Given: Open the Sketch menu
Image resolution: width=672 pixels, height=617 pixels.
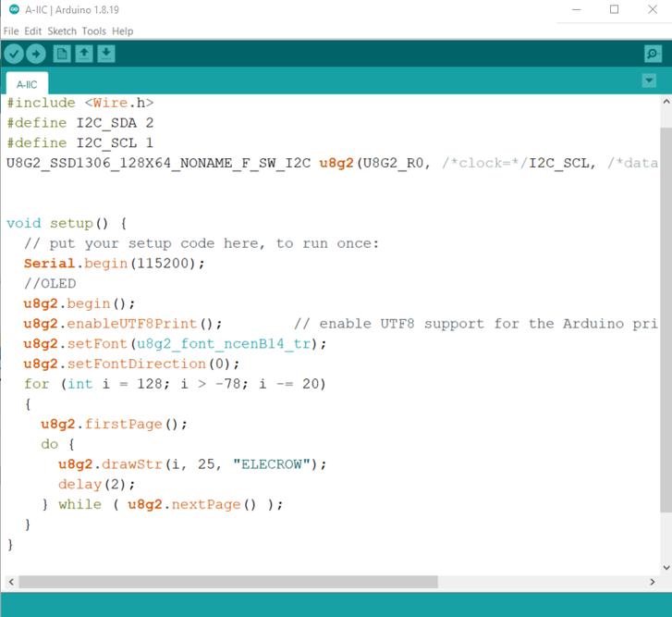Looking at the screenshot, I should 62,31.
